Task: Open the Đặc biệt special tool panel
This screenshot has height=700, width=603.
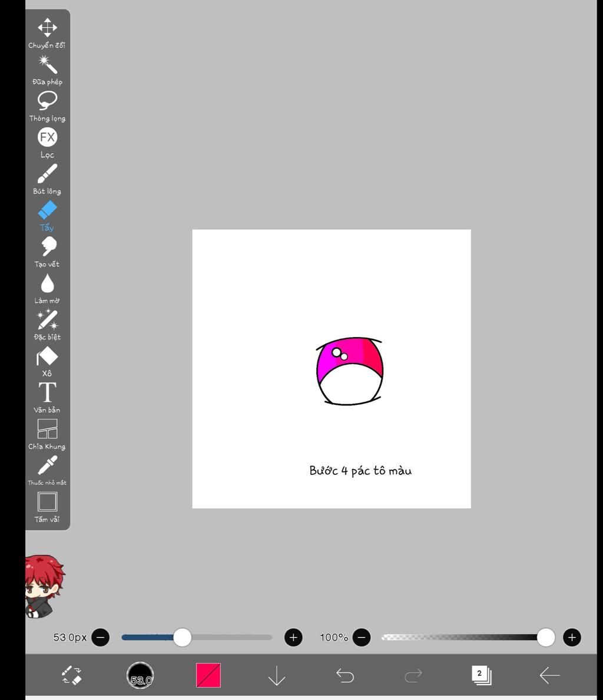Action: pyautogui.click(x=47, y=319)
